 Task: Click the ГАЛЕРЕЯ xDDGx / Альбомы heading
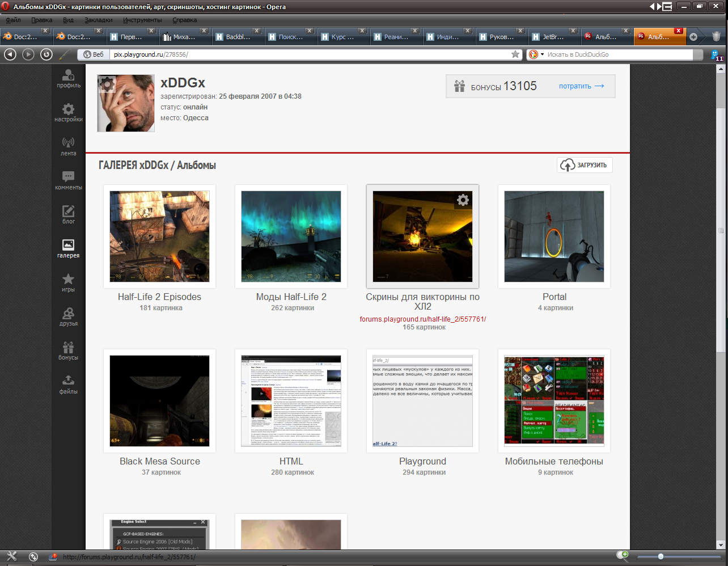pos(157,165)
